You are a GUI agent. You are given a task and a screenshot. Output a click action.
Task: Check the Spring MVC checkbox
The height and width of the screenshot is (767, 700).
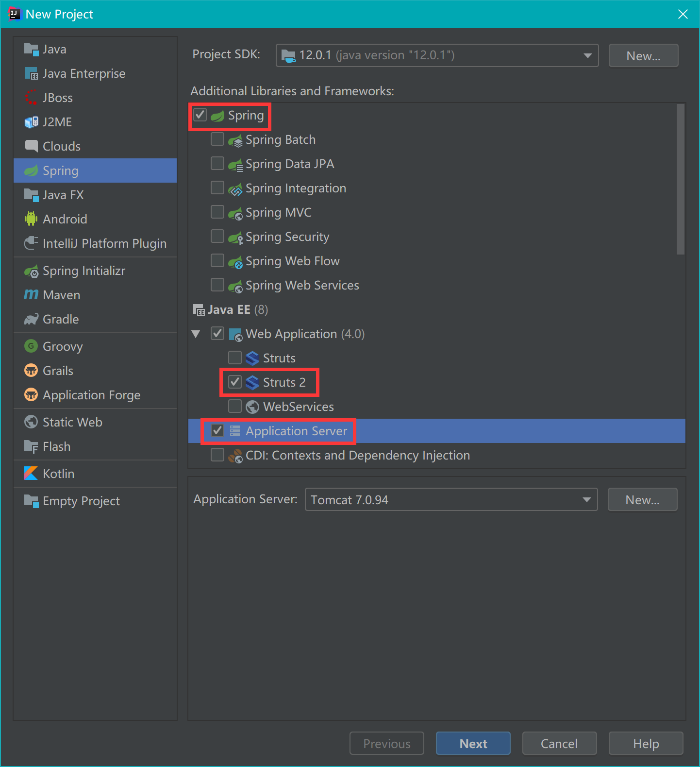point(217,212)
